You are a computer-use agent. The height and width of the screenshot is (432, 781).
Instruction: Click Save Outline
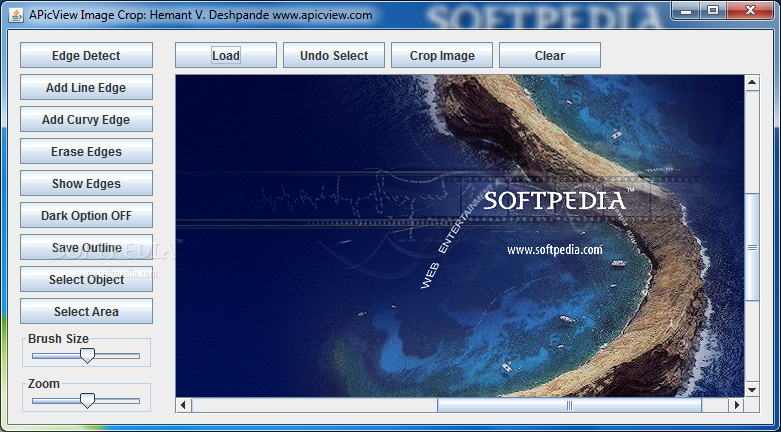pyautogui.click(x=86, y=247)
